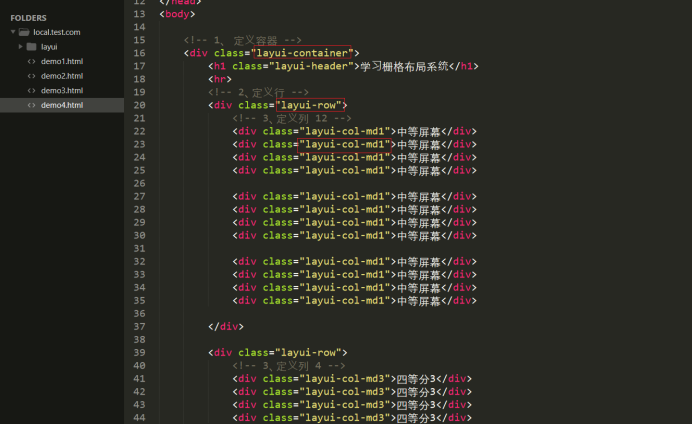This screenshot has height=425, width=692.
Task: Click the FOLDERS sidebar heading
Action: click(28, 18)
